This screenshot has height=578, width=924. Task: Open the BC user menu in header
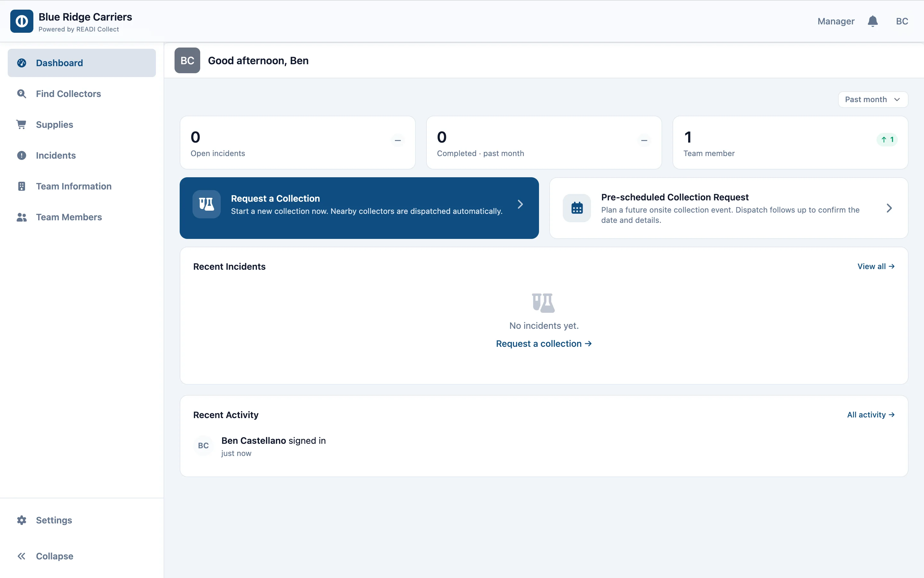(902, 21)
